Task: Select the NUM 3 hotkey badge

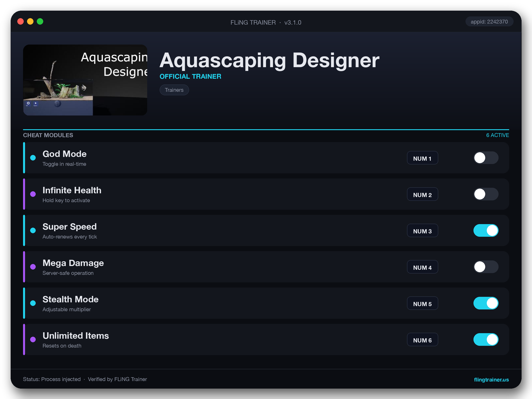Action: [x=422, y=231]
